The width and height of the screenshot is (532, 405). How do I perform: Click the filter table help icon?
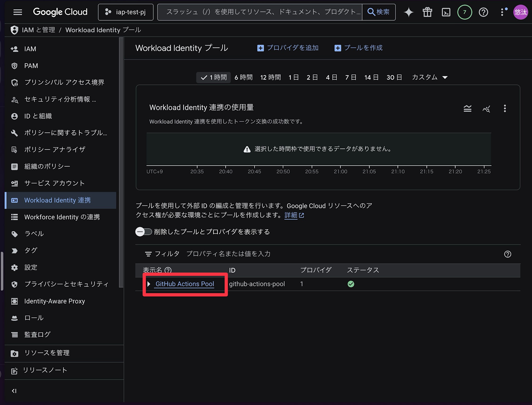(x=508, y=254)
